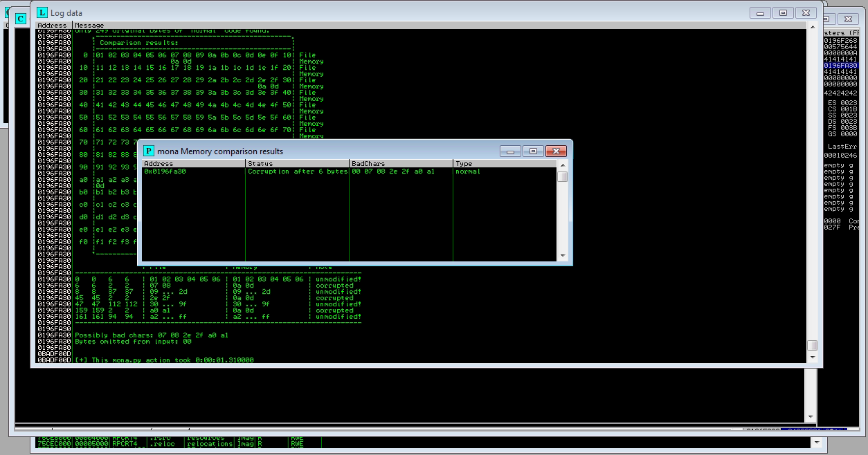
Task: Click 'Corruption after 6 bytes' status cell
Action: pyautogui.click(x=298, y=171)
